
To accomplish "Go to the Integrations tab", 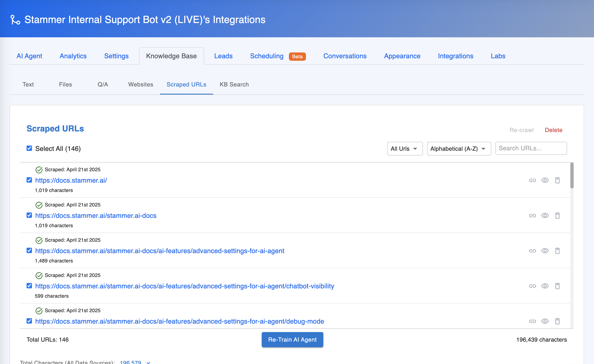I will click(x=455, y=56).
